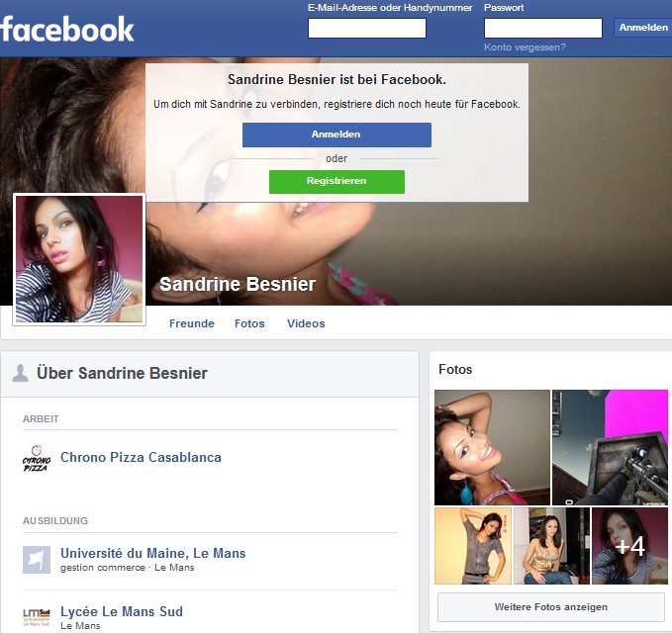Click the Université du Maine flag icon
The width and height of the screenshot is (672, 633).
point(37,560)
